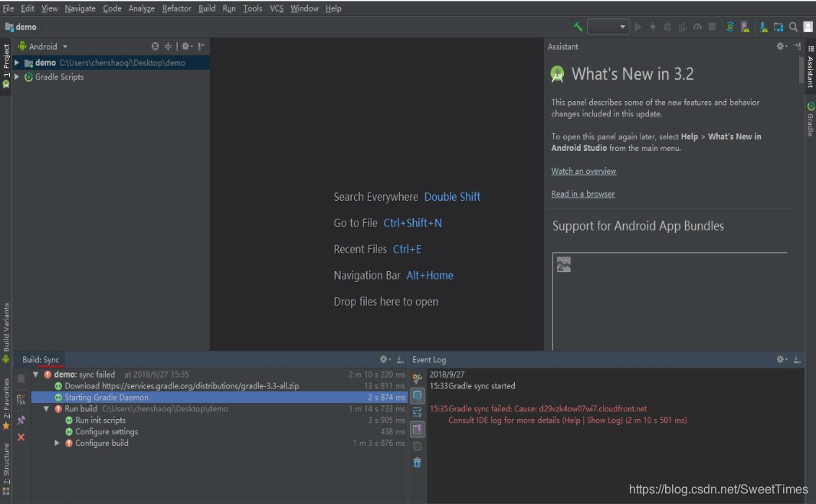Viewport: 816px width, 504px height.
Task: Open the Z: Structure side tab
Action: [x=6, y=468]
